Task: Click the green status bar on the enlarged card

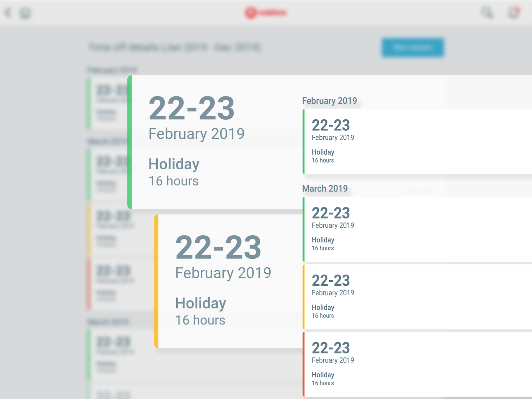Action: click(130, 142)
